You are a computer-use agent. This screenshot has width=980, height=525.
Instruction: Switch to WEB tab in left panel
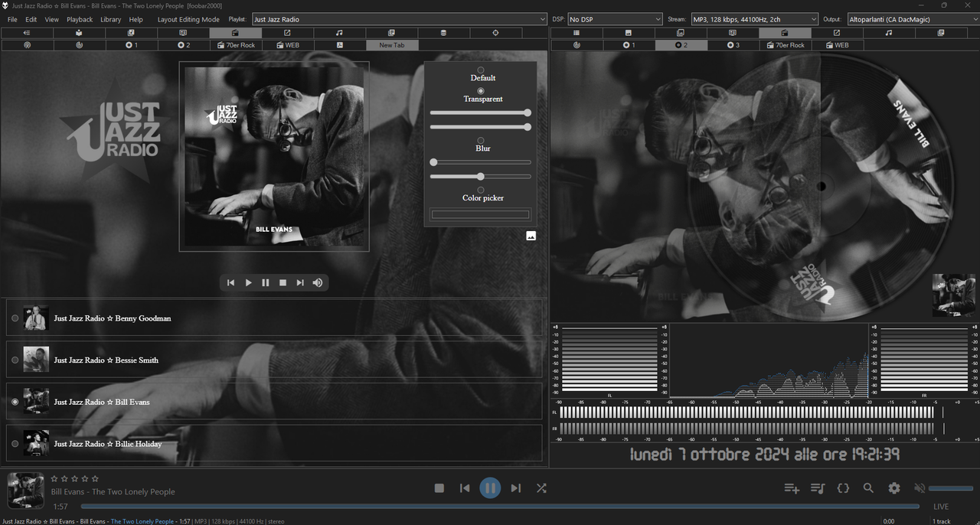[x=287, y=45]
